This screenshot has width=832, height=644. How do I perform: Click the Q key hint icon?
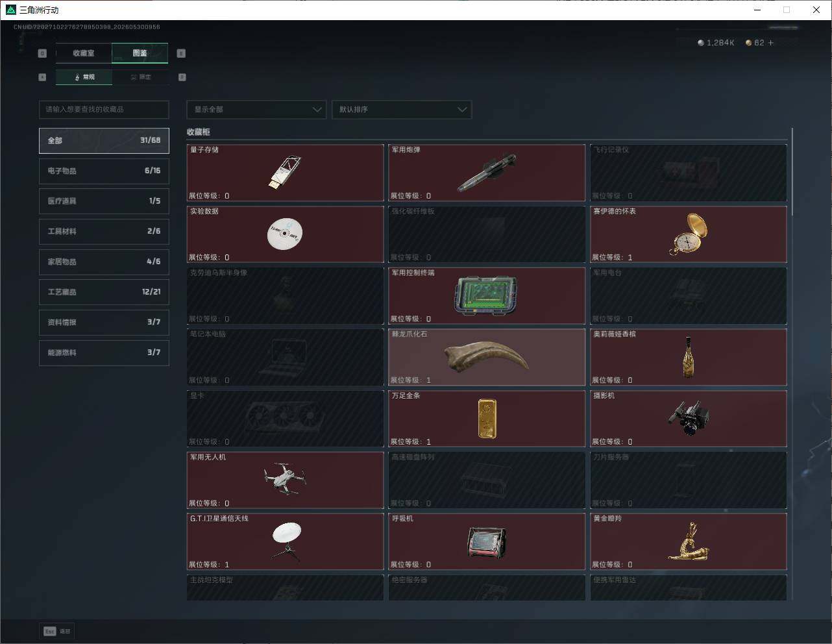(x=42, y=53)
